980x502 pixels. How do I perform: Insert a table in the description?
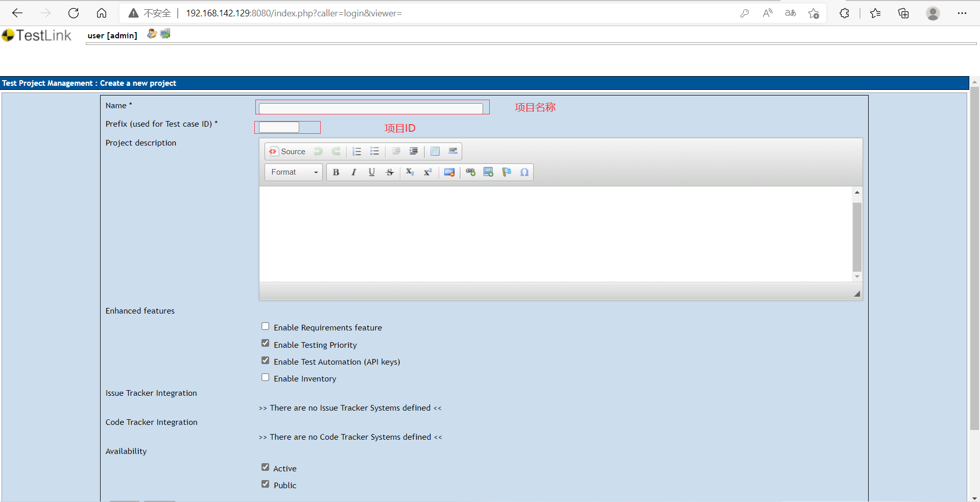tap(435, 151)
